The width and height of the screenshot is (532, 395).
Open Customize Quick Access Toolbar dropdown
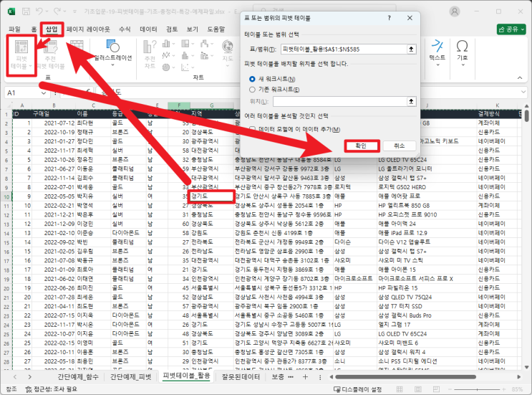[x=74, y=11]
